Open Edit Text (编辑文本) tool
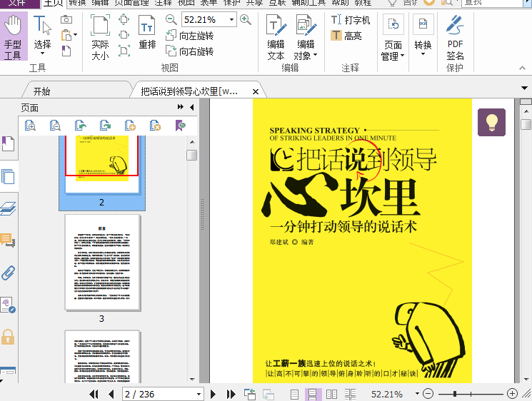 pos(276,37)
